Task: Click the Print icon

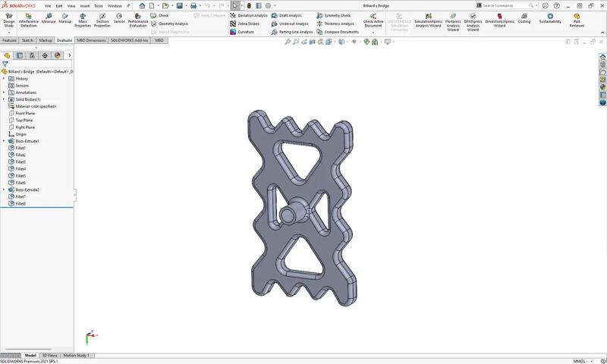Action: click(x=193, y=6)
